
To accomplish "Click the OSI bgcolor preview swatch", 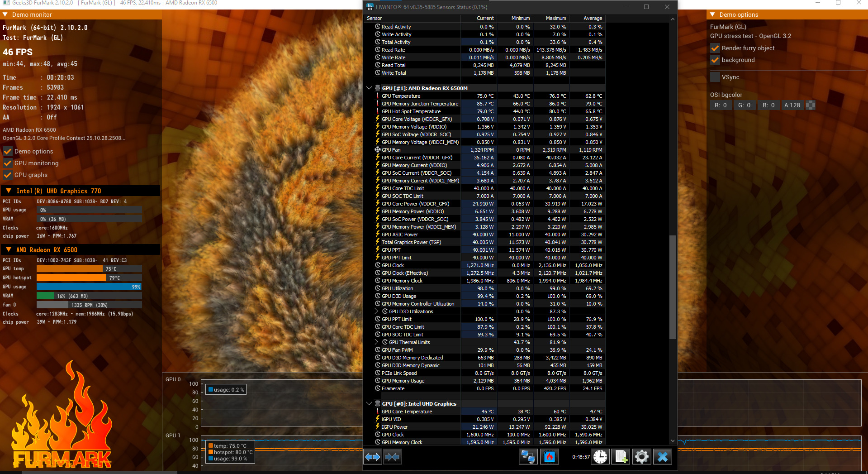I will coord(811,105).
